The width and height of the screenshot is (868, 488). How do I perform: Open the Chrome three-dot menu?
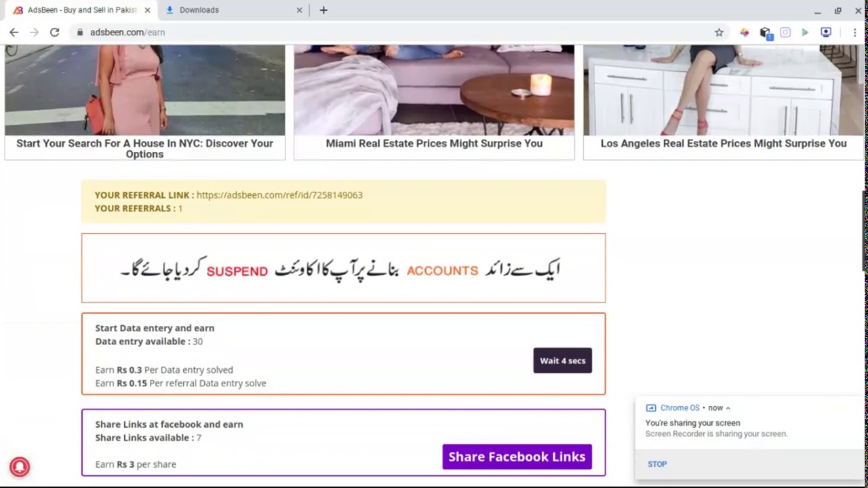pyautogui.click(x=855, y=32)
